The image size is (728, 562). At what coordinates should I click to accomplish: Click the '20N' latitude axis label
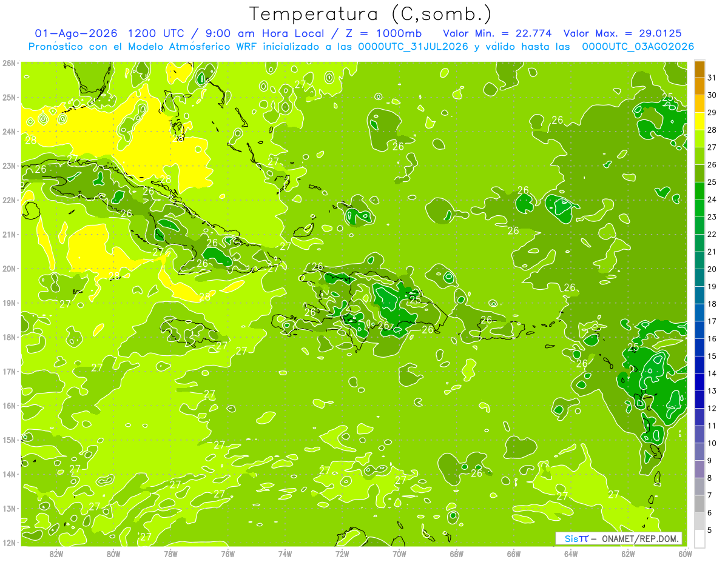(9, 269)
